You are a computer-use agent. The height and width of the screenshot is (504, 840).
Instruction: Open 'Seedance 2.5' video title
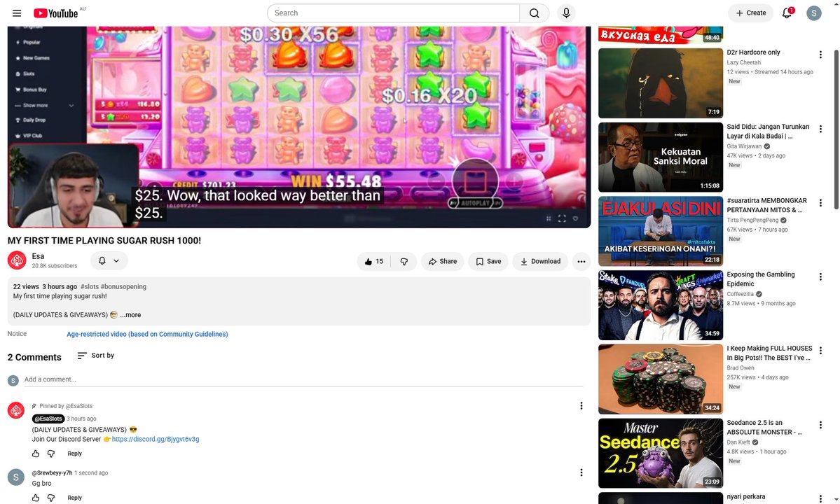coord(764,428)
